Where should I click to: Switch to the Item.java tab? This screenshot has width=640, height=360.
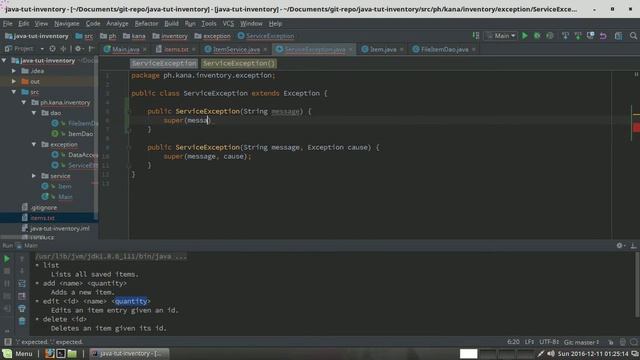383,49
